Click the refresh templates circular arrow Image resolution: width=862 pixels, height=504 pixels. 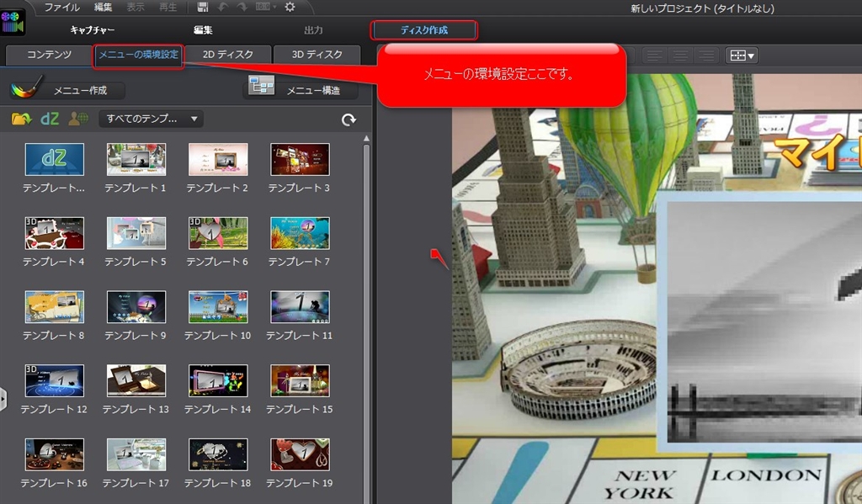click(349, 119)
